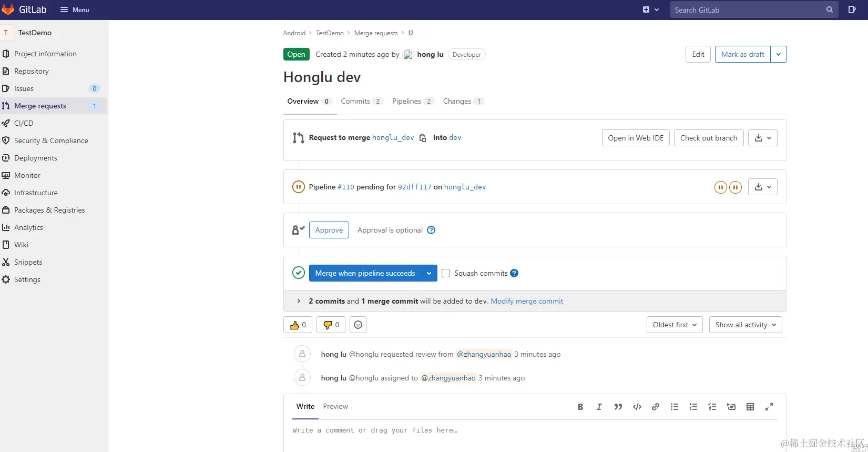This screenshot has width=868, height=452.
Task: Open Oldest first sort dropdown
Action: pyautogui.click(x=675, y=325)
